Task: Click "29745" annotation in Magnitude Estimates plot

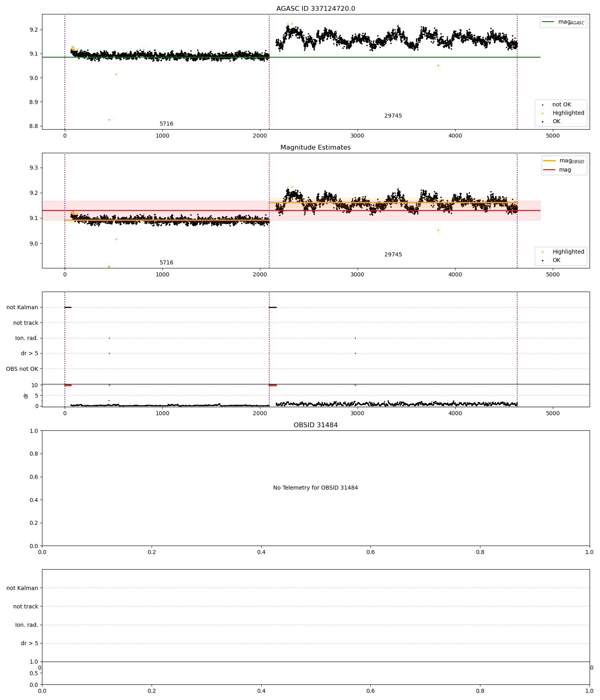Action: [393, 254]
